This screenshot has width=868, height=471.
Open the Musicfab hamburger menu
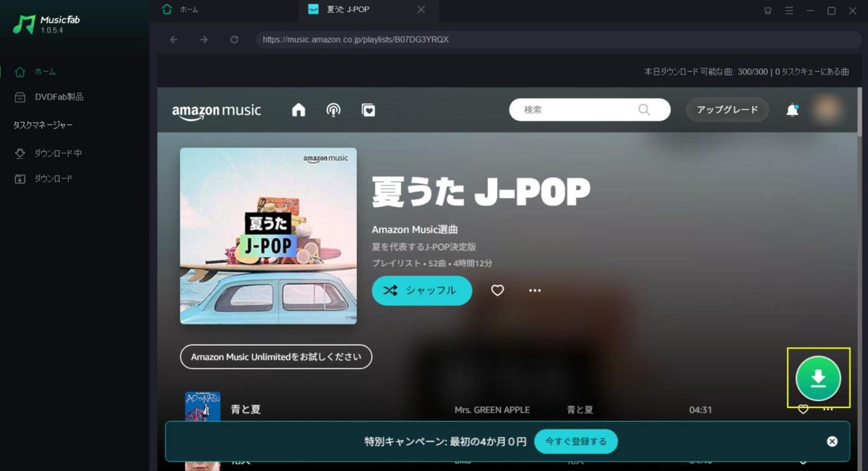(x=789, y=11)
